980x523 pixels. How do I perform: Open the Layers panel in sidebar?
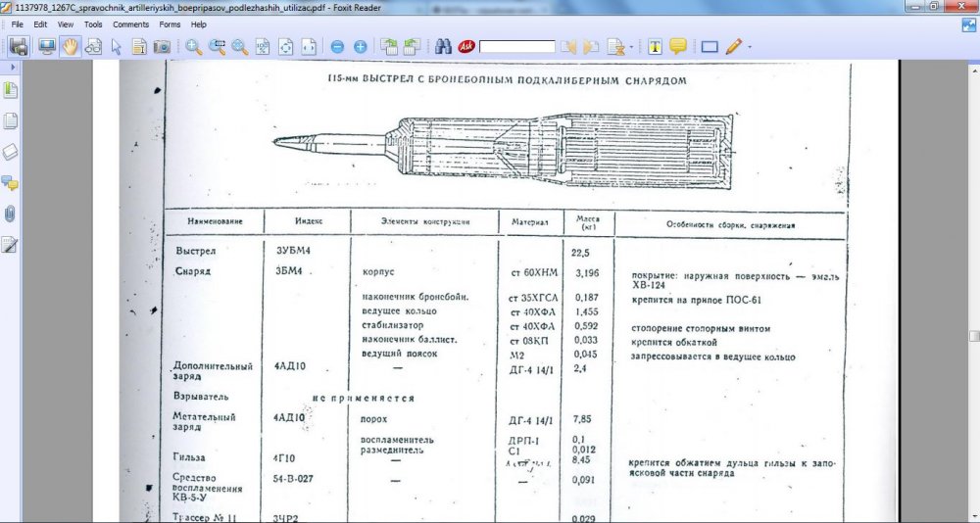(x=11, y=153)
